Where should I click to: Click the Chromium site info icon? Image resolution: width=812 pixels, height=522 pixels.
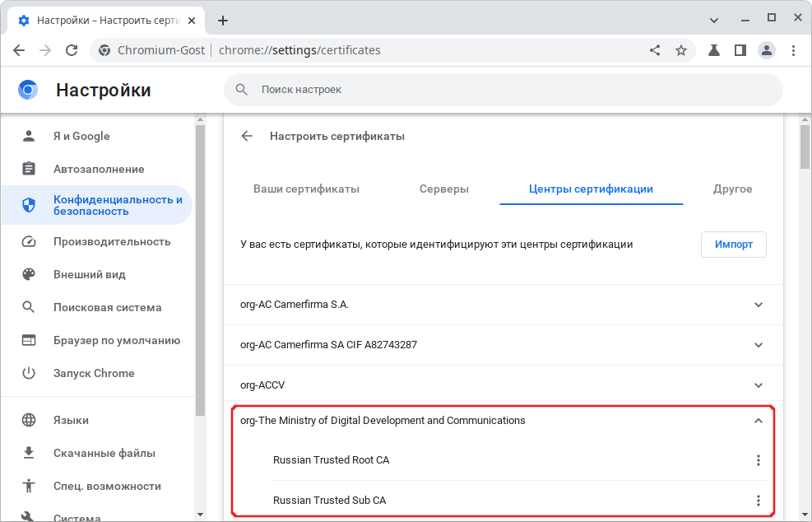[104, 50]
